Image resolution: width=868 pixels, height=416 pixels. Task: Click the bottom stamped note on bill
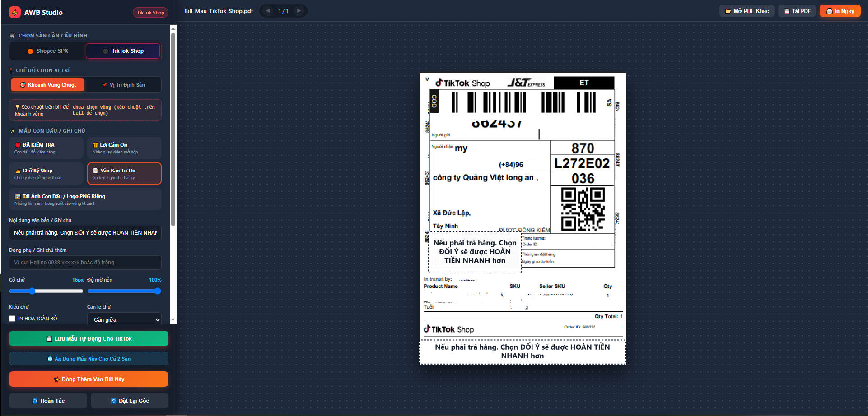click(523, 351)
